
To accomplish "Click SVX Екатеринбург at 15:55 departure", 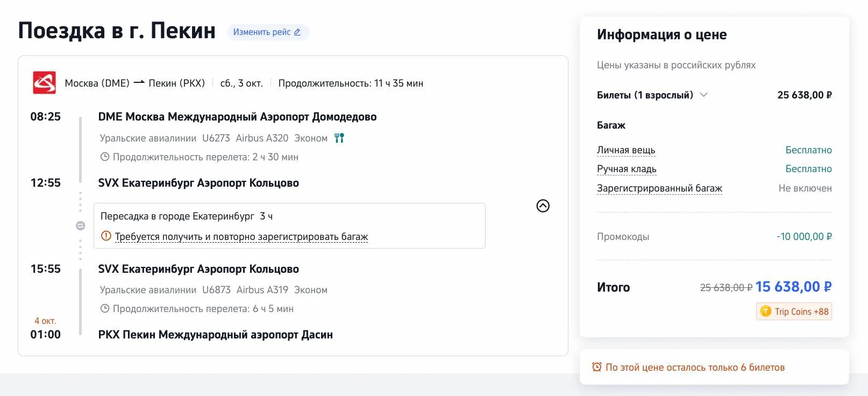I will point(198,269).
